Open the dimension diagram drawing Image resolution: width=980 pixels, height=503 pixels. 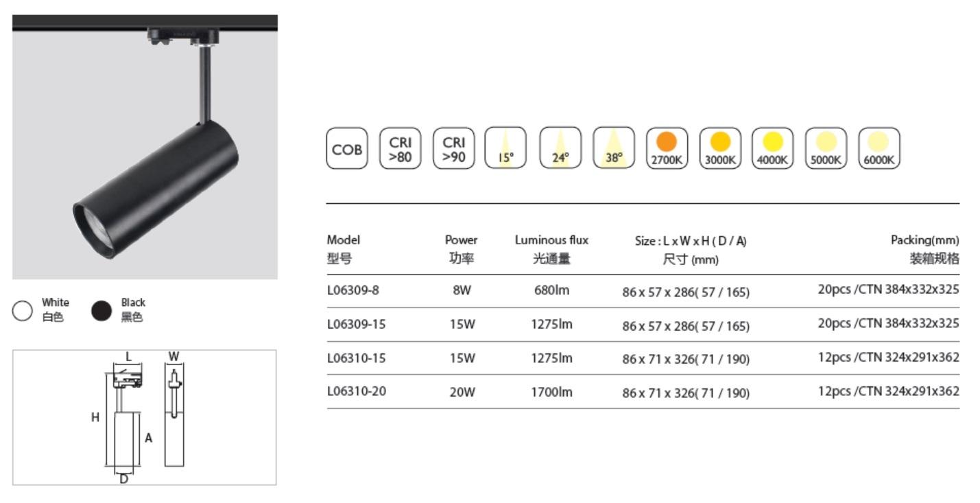(x=145, y=417)
